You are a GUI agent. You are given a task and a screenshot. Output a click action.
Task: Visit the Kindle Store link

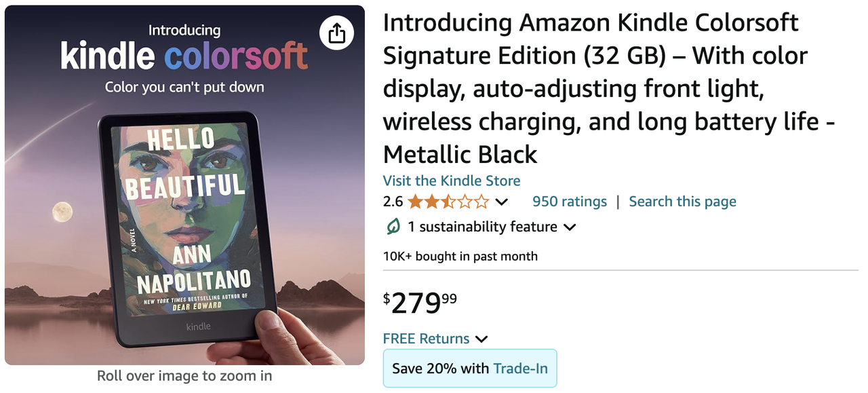pos(452,181)
